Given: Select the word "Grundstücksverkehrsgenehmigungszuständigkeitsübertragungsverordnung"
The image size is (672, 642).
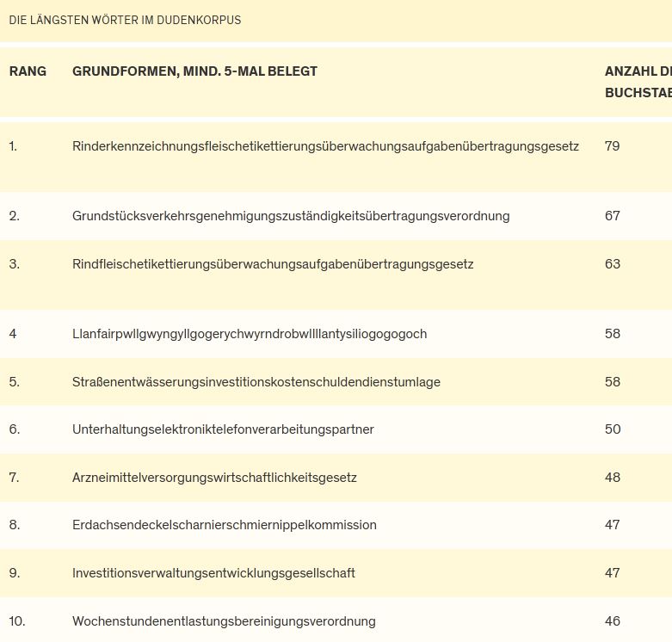Looking at the screenshot, I should (291, 216).
